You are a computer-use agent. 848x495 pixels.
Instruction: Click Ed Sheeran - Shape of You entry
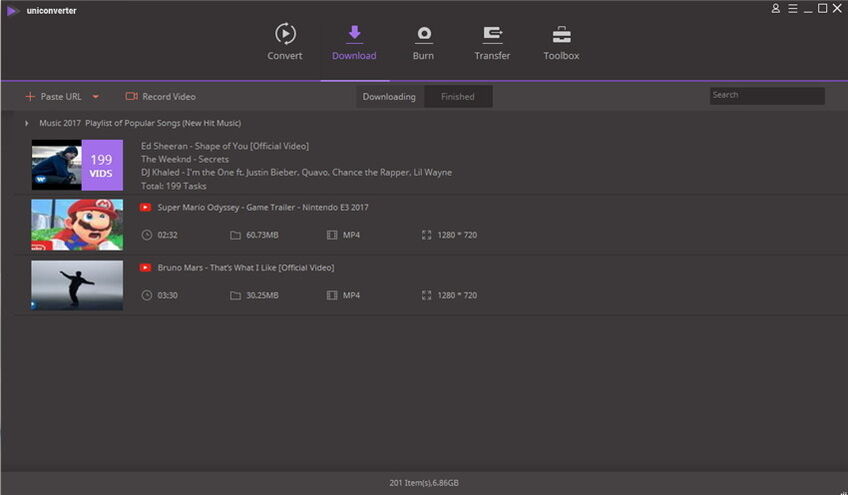[x=225, y=146]
